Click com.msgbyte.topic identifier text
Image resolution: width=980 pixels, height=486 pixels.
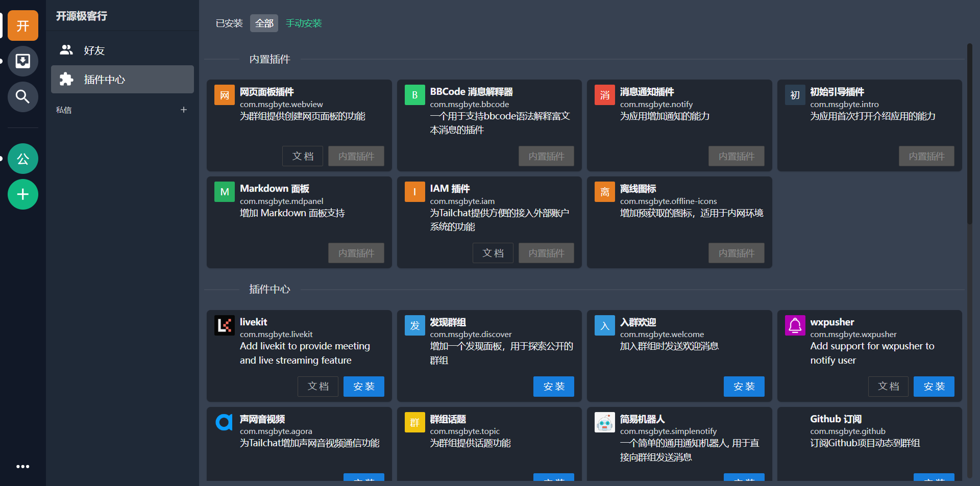coord(465,431)
